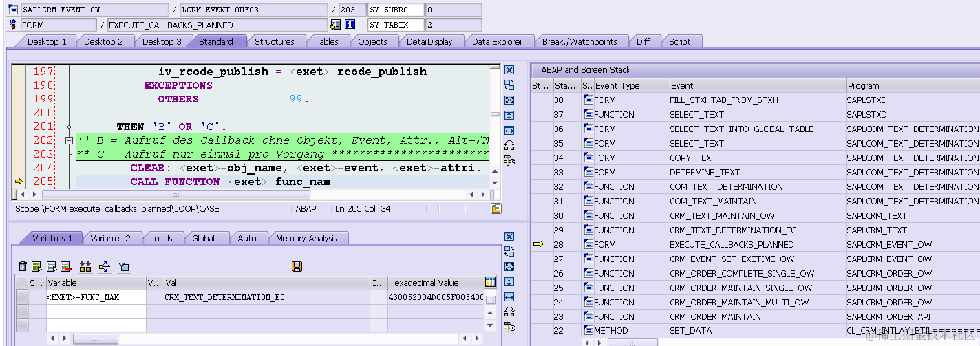The height and width of the screenshot is (346, 980).
Task: Open the Objects tab
Action: click(x=372, y=41)
